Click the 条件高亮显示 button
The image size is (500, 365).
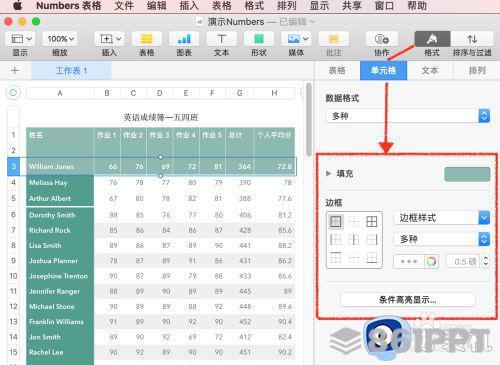[408, 300]
